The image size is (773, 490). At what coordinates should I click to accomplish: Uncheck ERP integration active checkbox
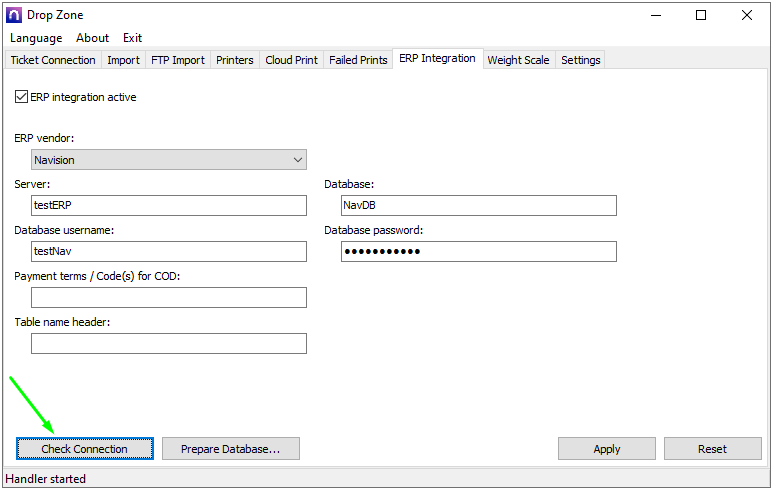click(21, 97)
